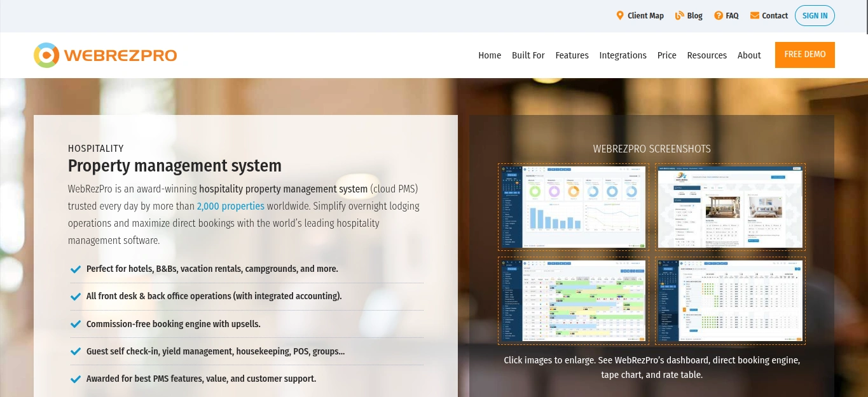Click text 'Perfect for hotels, B&Bs, vacation rentals'
Image resolution: width=868 pixels, height=397 pixels.
(212, 269)
